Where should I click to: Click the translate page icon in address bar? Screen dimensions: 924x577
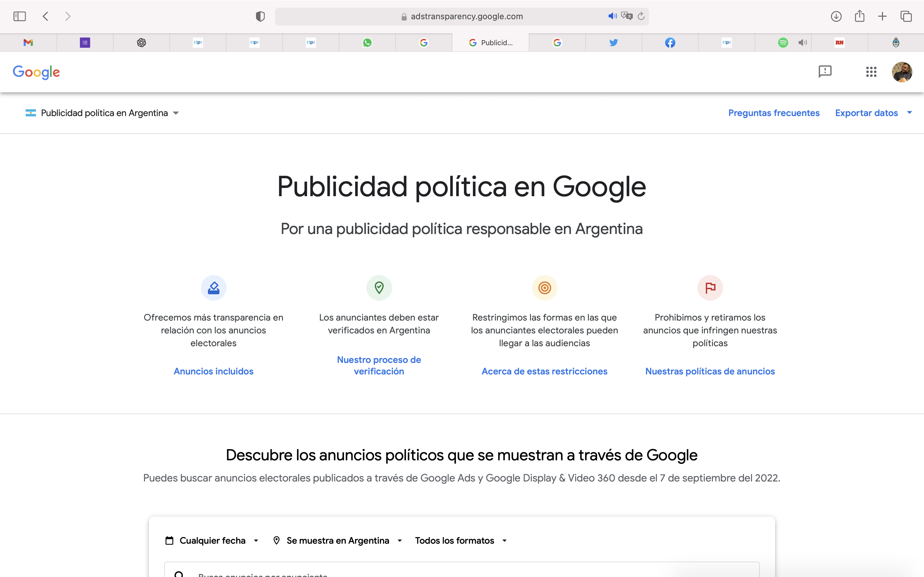[x=627, y=16]
